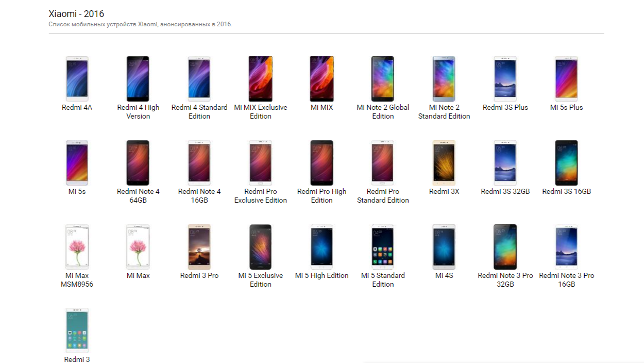Click the "Redmi 3S Plus" text link

[505, 108]
